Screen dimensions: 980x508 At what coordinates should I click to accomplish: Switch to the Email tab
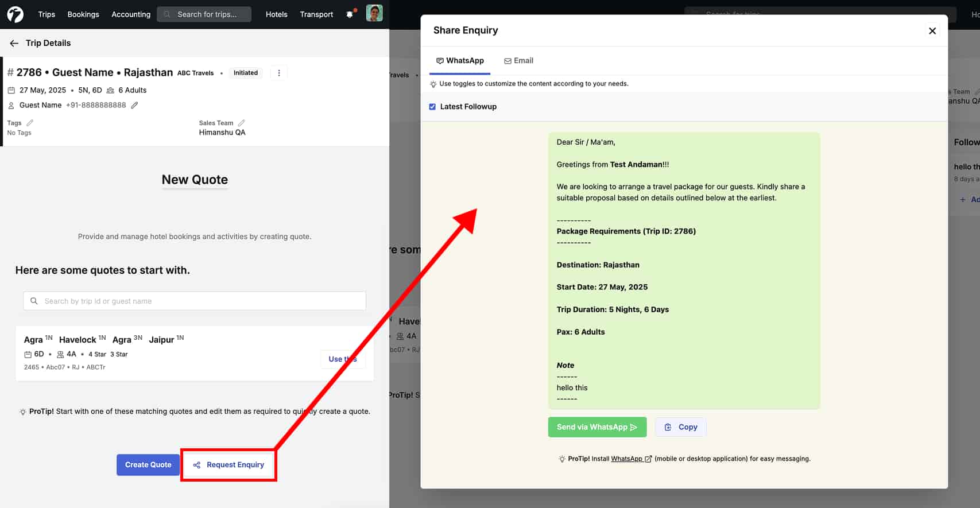tap(518, 61)
